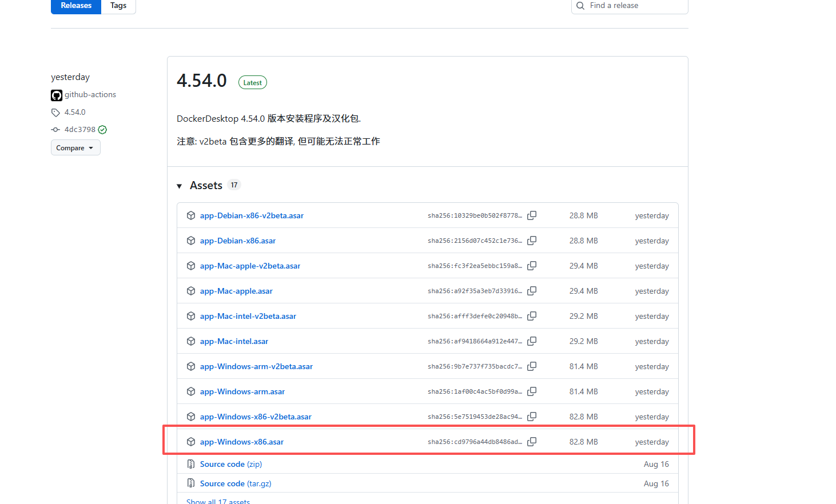This screenshot has height=504, width=836.
Task: Download Source code (zip)
Action: 231,464
